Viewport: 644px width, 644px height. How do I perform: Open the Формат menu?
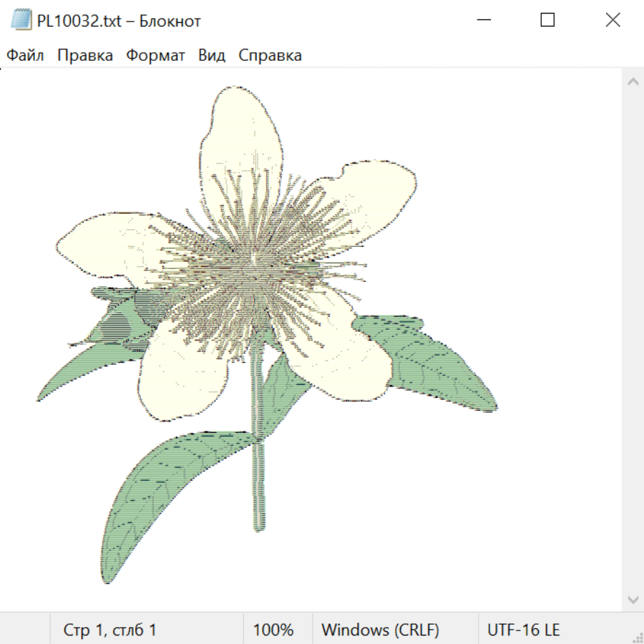[x=155, y=56]
